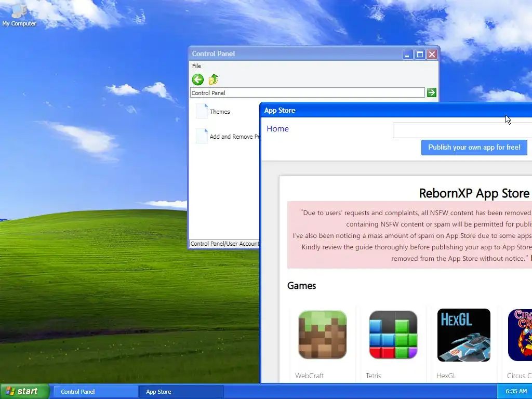Click the 6:35 AM system clock
This screenshot has height=399, width=532.
(516, 391)
